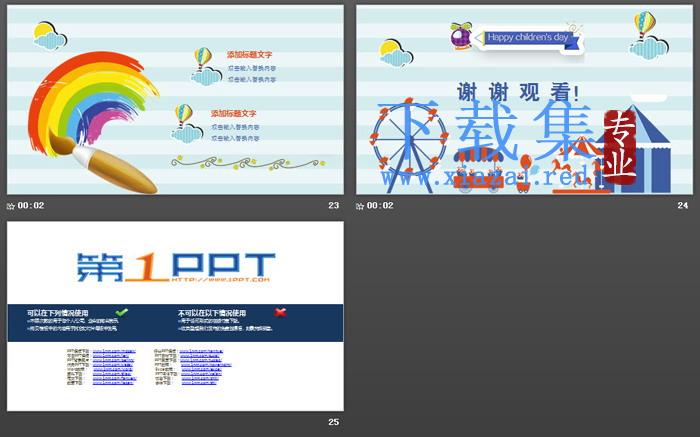Click the slide number 23 label
This screenshot has height=437, width=700.
333,205
